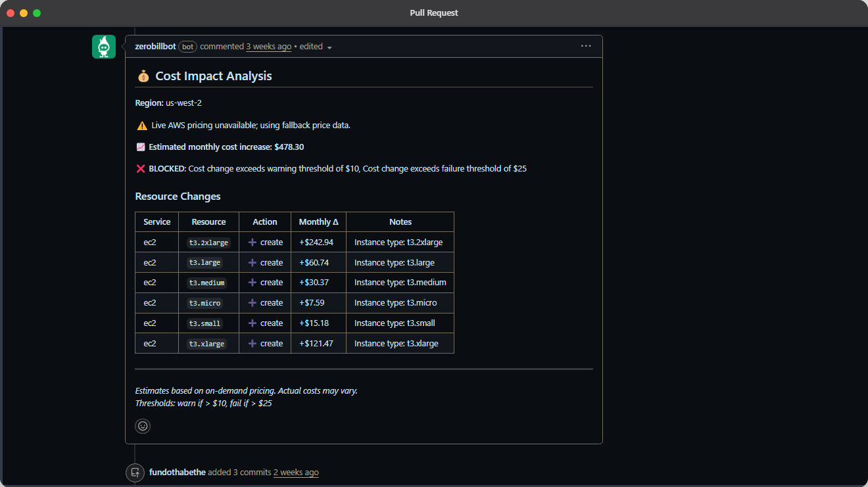Image resolution: width=868 pixels, height=487 pixels.
Task: Select the t3.medium code badge
Action: tap(208, 282)
